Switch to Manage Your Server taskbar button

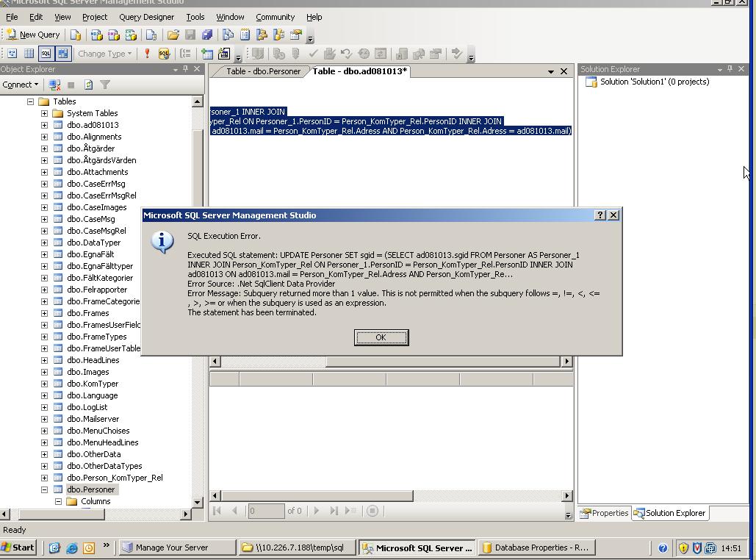tap(177, 548)
